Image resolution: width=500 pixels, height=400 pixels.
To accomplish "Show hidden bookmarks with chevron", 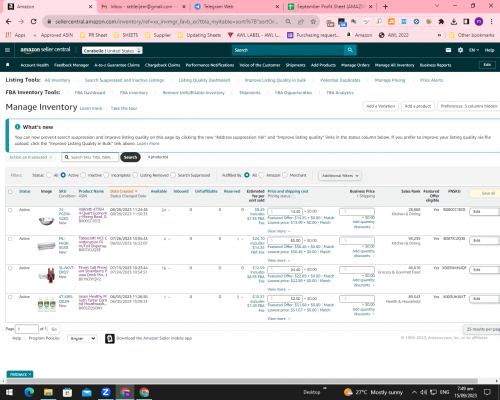I will coord(439,35).
